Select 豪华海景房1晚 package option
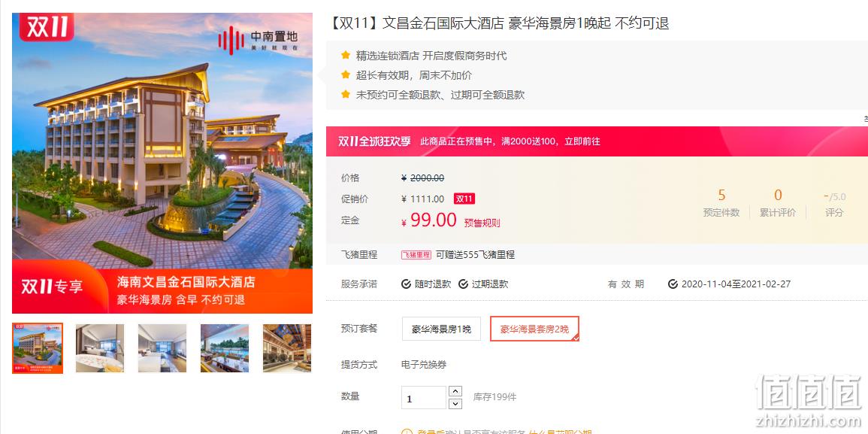This screenshot has width=868, height=434. tap(441, 329)
